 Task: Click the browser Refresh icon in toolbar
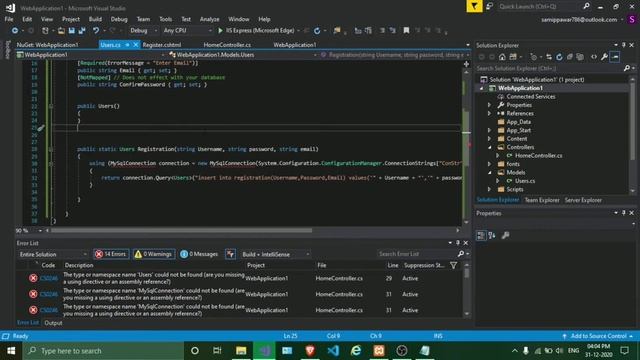317,31
